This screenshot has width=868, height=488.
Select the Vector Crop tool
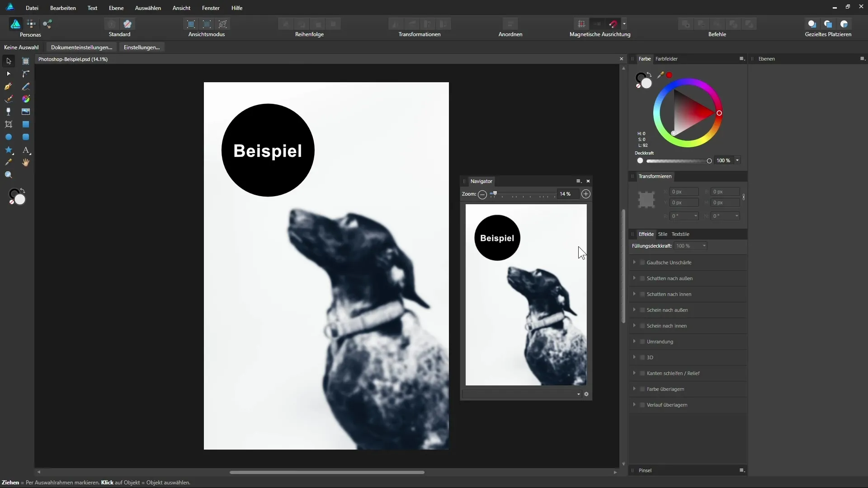click(9, 124)
